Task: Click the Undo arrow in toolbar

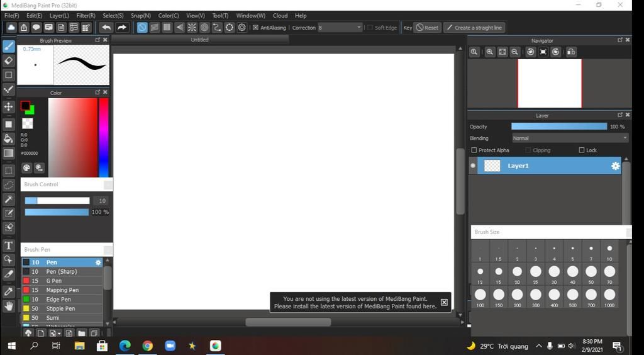Action: pos(106,28)
